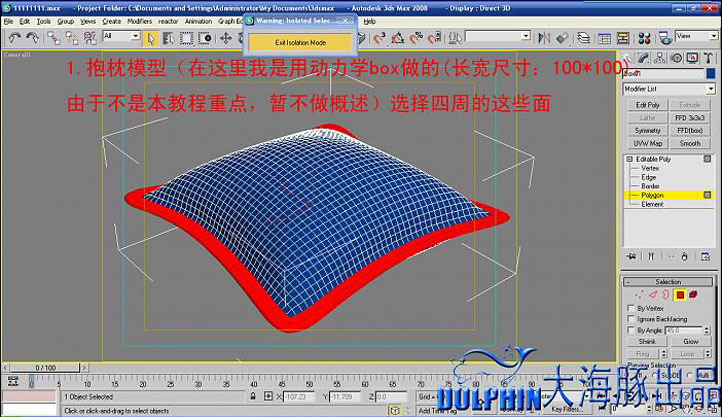Toggle the Percent Snap icon
Viewport: 722px width, 417px height.
[416, 38]
